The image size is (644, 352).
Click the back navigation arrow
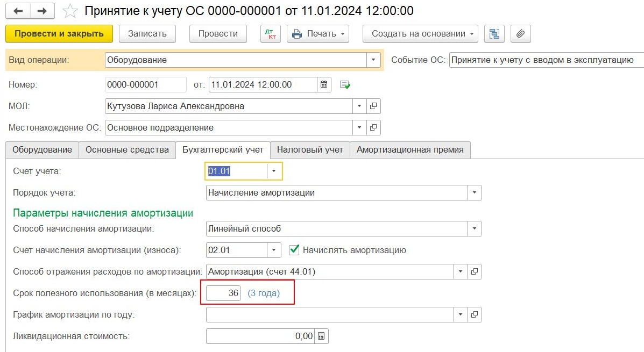pos(18,11)
